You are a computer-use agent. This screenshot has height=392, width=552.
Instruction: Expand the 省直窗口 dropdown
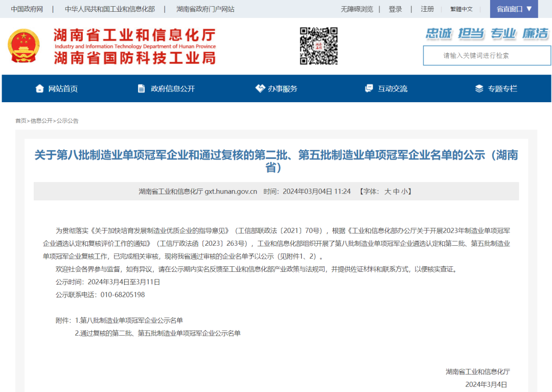point(514,9)
